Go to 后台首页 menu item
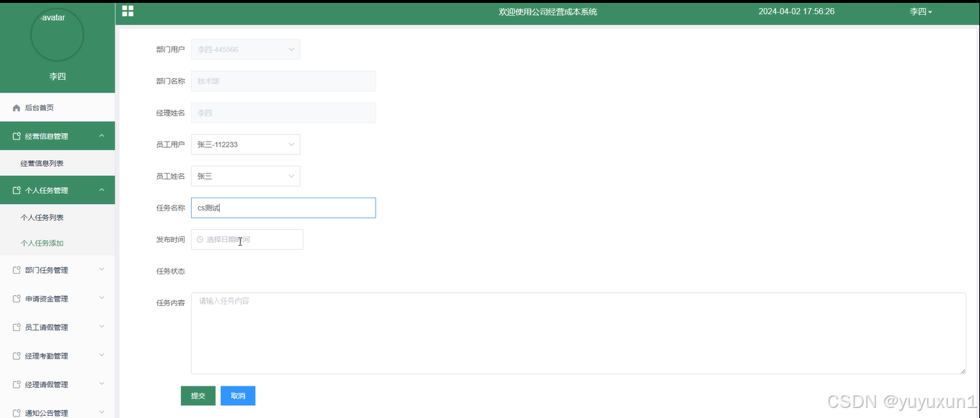 coord(57,108)
